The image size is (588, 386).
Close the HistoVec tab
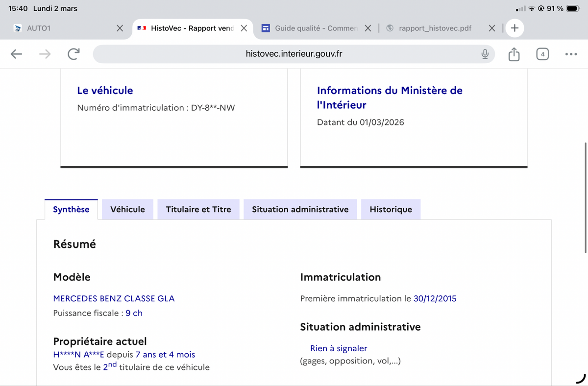pos(244,28)
